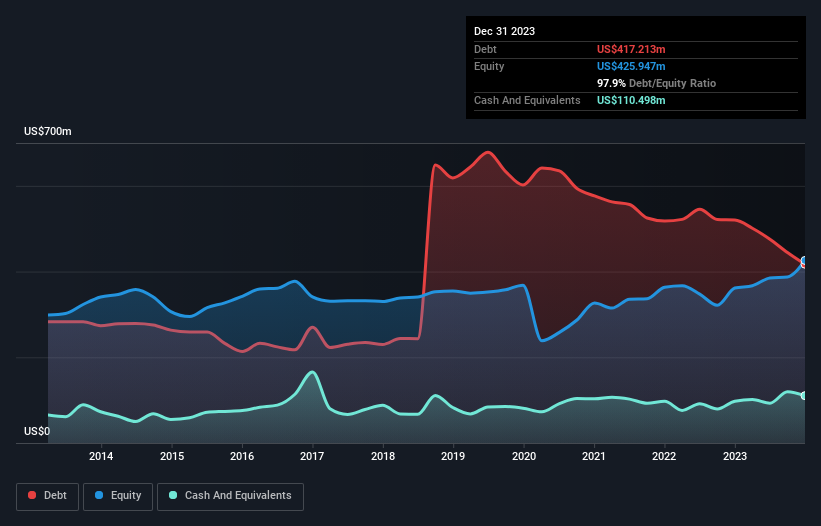Click the 2023 x-axis label
This screenshot has width=821, height=526.
coord(735,456)
